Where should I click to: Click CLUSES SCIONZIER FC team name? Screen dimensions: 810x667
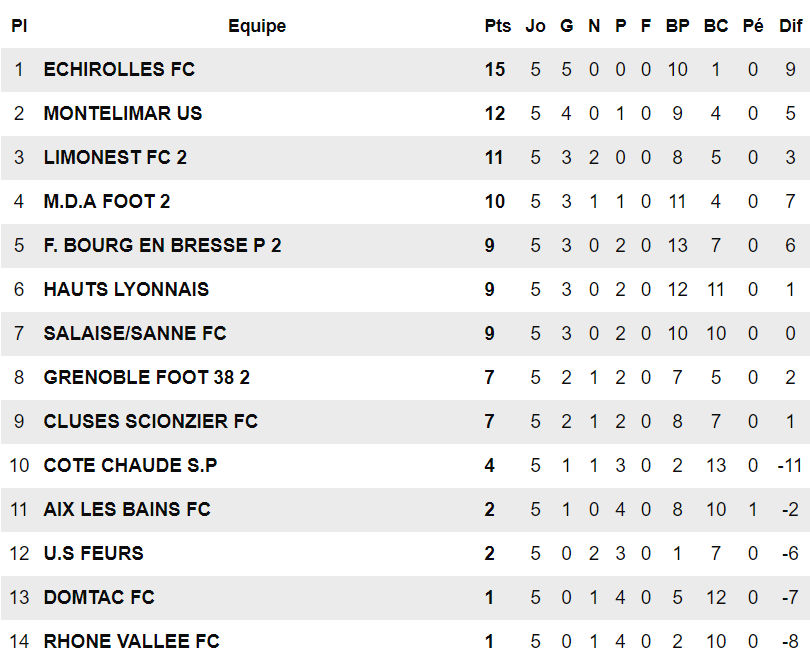point(151,422)
